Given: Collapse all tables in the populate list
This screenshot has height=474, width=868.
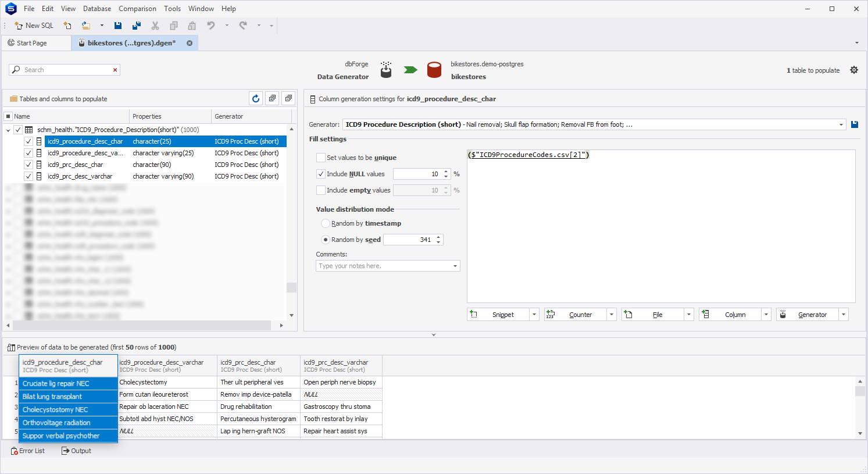Looking at the screenshot, I should [x=288, y=98].
